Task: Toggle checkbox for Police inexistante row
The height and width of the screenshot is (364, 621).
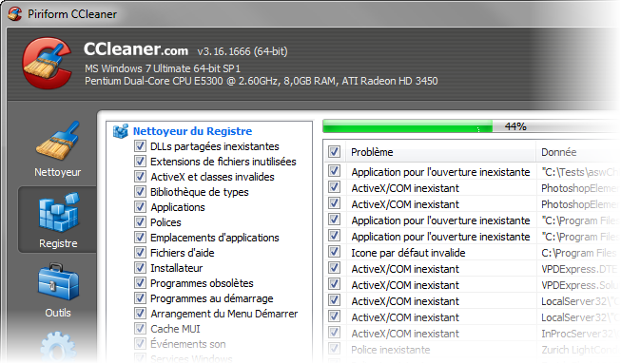Action: point(334,349)
